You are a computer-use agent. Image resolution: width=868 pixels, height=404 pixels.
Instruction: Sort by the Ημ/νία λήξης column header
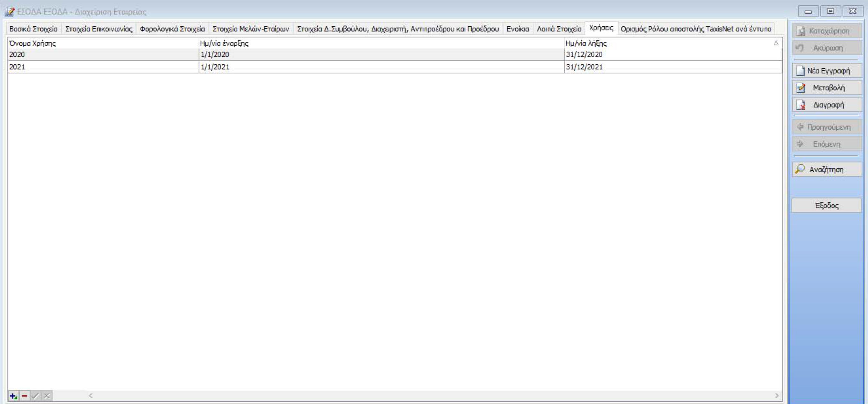coord(586,43)
